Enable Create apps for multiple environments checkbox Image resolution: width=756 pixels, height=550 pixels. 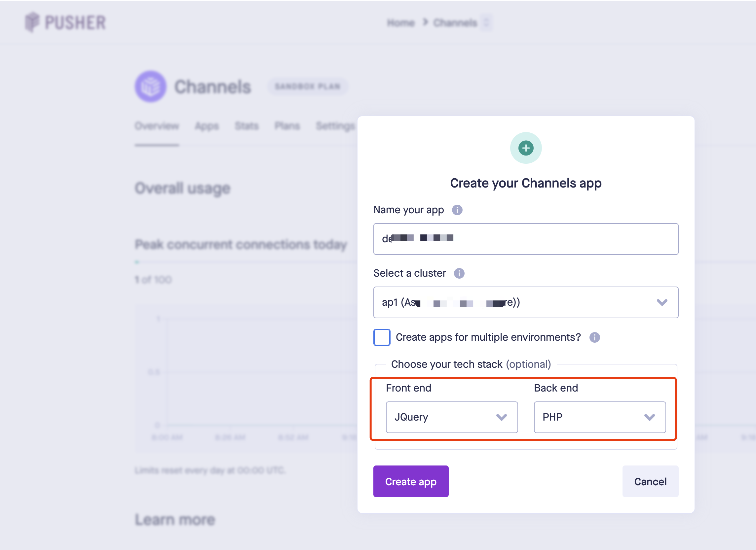point(382,337)
